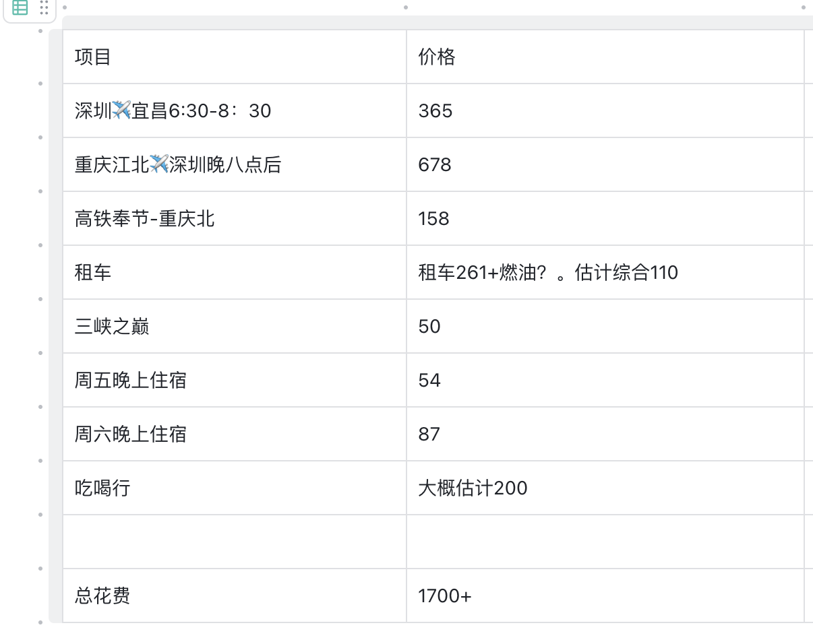Screen dimensions: 813x644
Task: Click the price cell showing 365
Action: [605, 110]
